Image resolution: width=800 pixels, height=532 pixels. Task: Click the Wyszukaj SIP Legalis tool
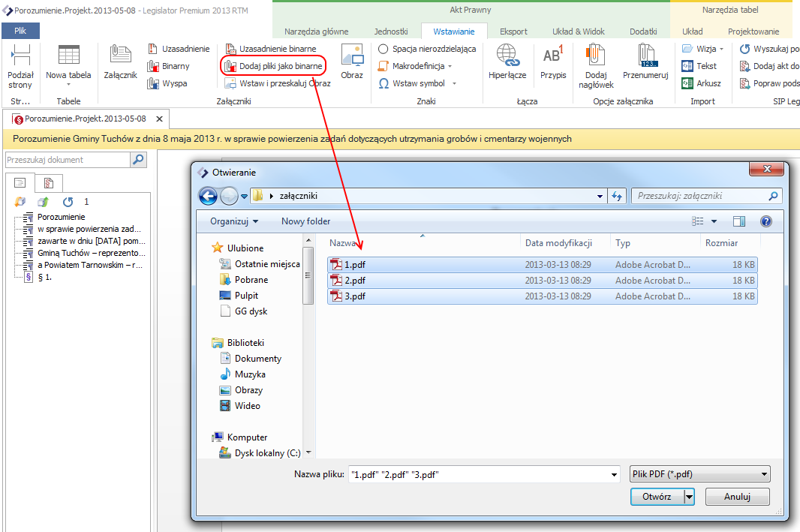769,49
